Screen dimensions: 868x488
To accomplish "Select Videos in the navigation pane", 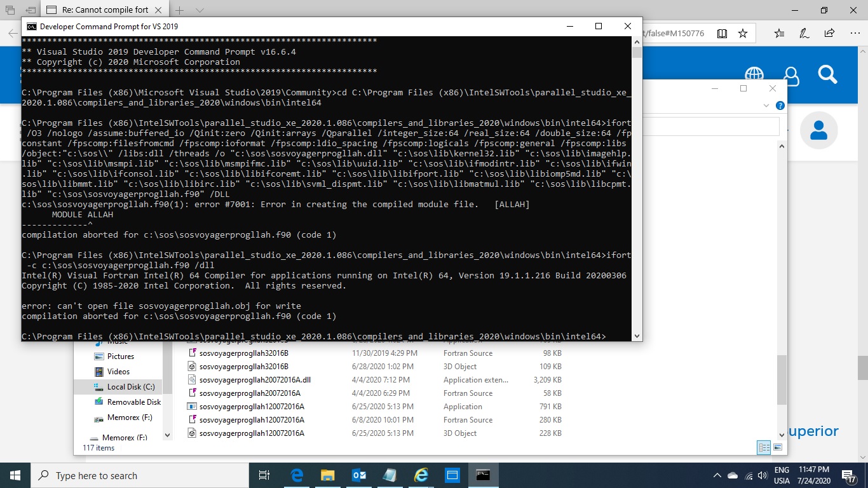I will (x=118, y=372).
